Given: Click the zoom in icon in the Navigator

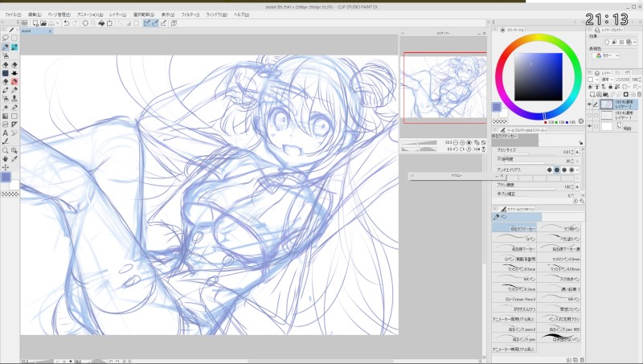Looking at the screenshot, I should click(x=463, y=142).
